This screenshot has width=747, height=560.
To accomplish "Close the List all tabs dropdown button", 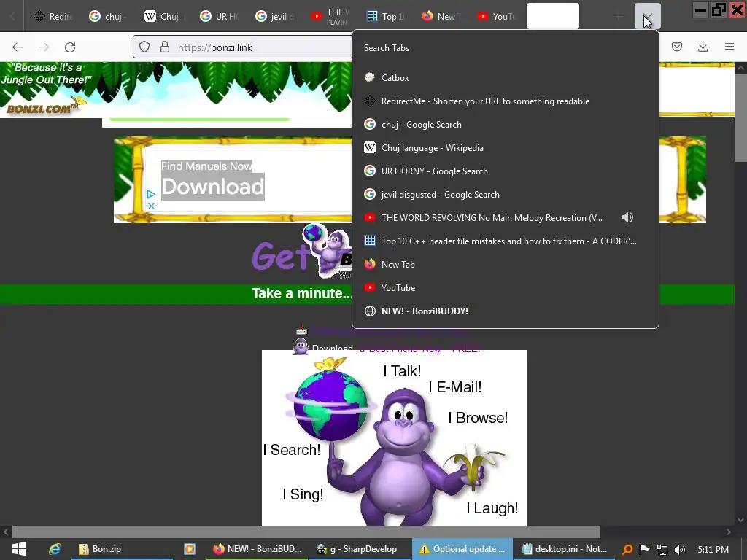I will [x=648, y=16].
